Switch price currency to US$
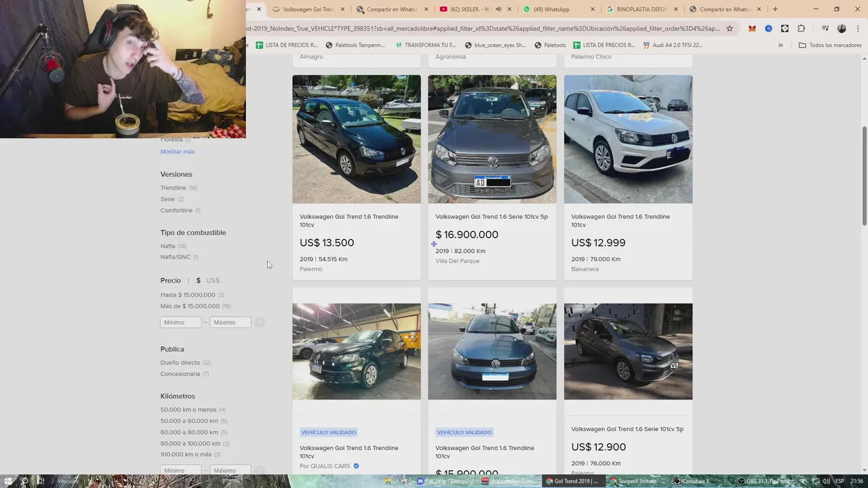868x488 pixels. click(x=213, y=281)
